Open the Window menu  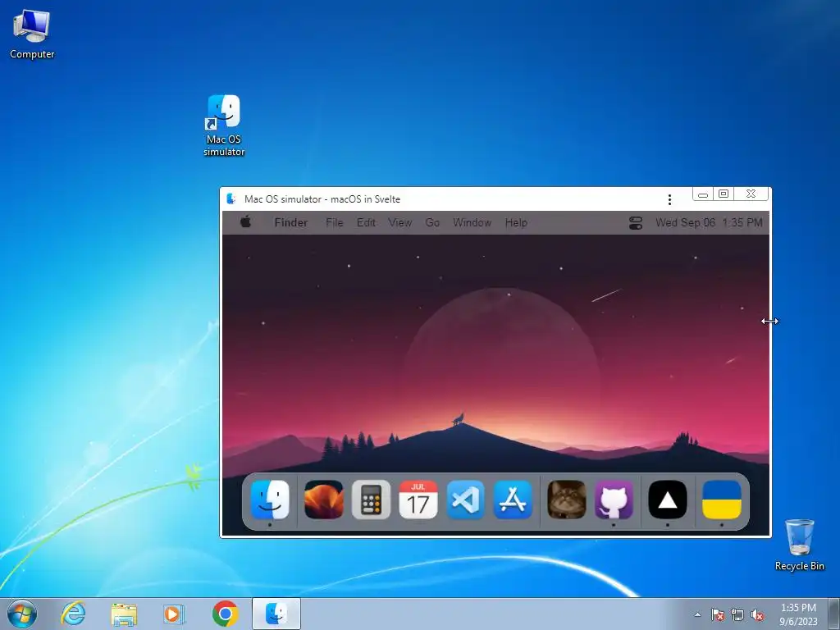pyautogui.click(x=472, y=223)
